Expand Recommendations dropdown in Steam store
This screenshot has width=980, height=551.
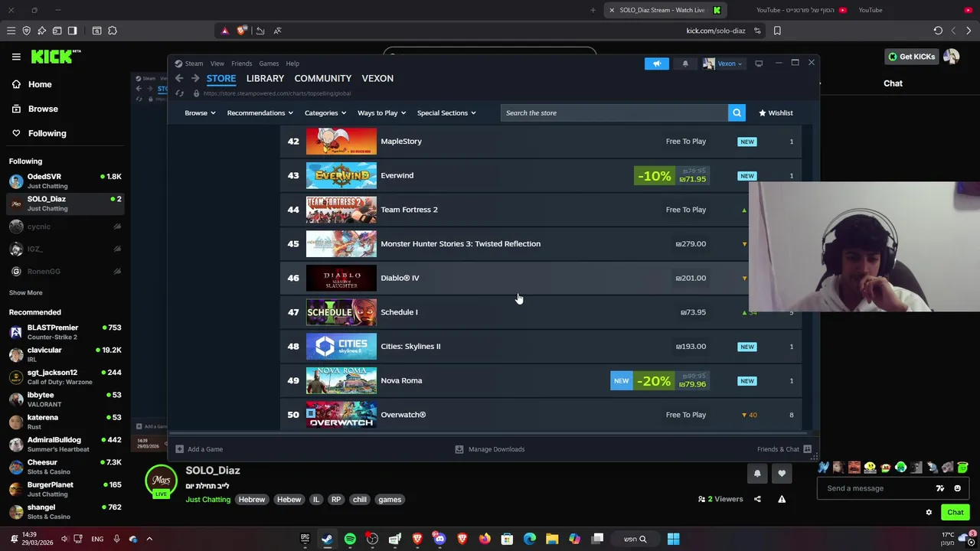click(x=260, y=112)
